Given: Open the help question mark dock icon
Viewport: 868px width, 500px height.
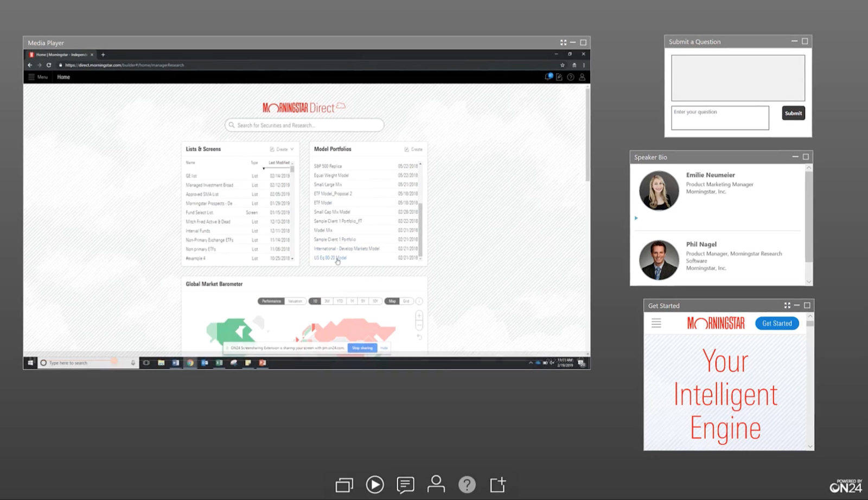Looking at the screenshot, I should (x=467, y=484).
